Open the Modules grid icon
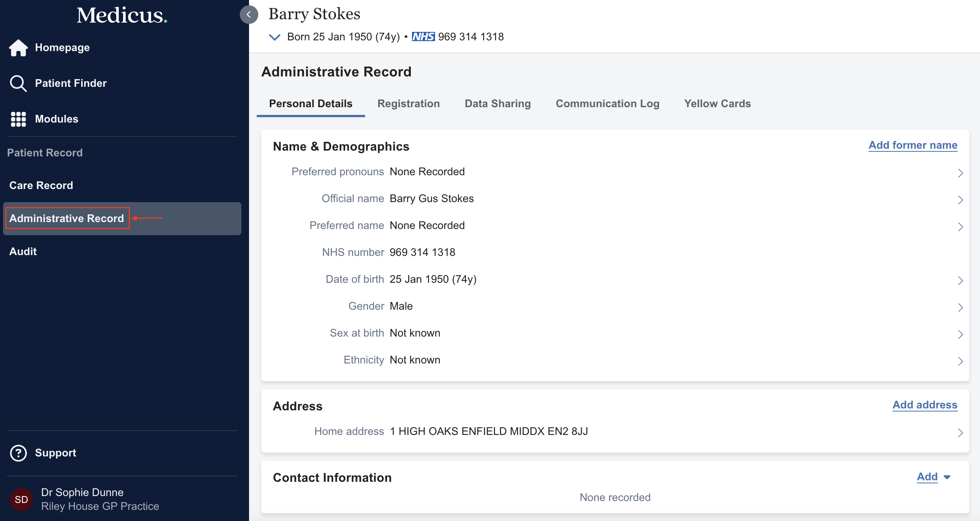 (18, 119)
